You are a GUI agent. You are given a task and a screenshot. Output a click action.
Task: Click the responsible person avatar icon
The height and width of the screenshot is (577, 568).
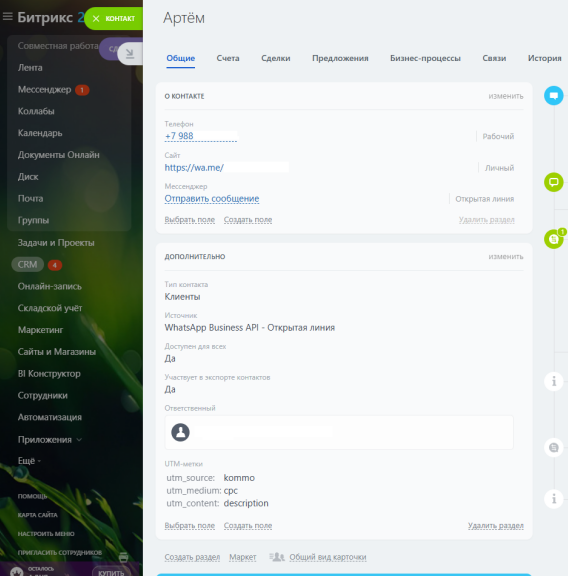click(180, 432)
